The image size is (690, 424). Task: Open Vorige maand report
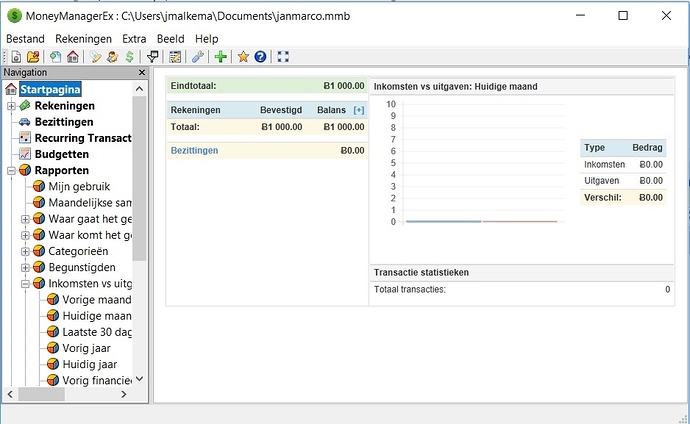96,300
